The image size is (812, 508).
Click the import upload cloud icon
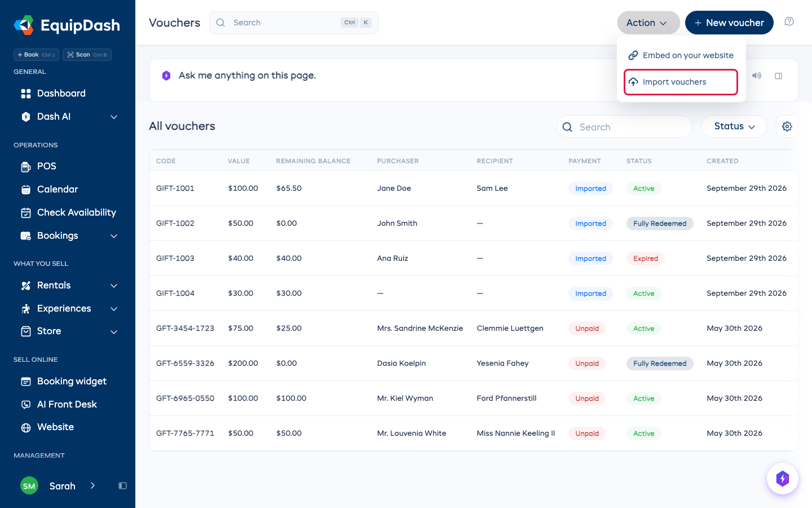click(633, 82)
